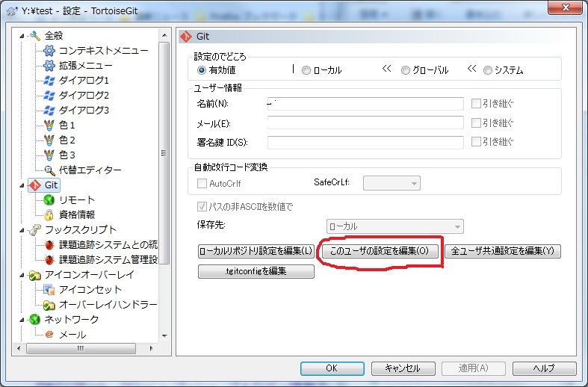
Task: Click the Git diamond icon in the tree
Action: coord(35,185)
